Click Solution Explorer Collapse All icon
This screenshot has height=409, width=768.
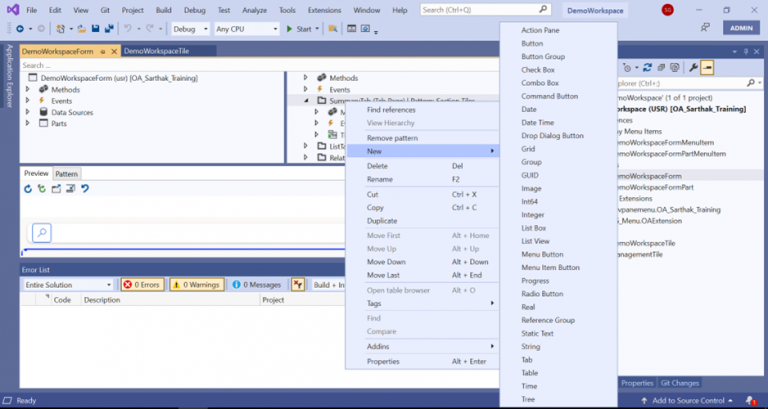[x=661, y=68]
